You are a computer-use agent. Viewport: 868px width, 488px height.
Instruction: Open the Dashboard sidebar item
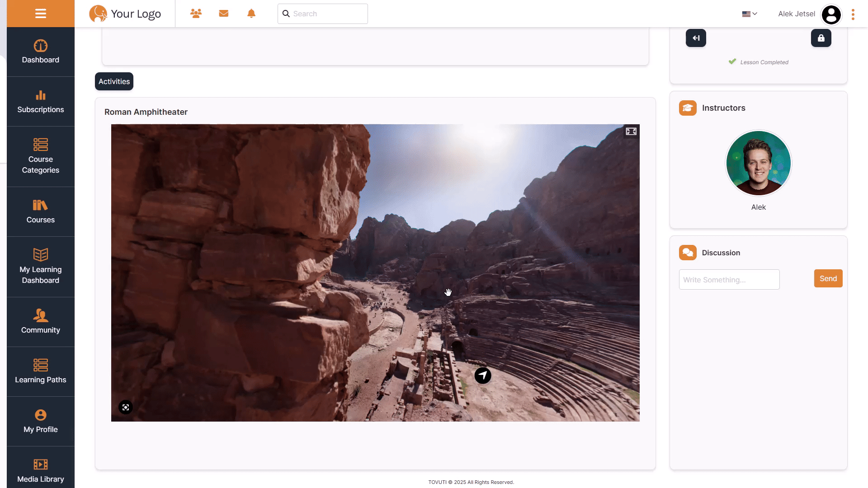[41, 52]
